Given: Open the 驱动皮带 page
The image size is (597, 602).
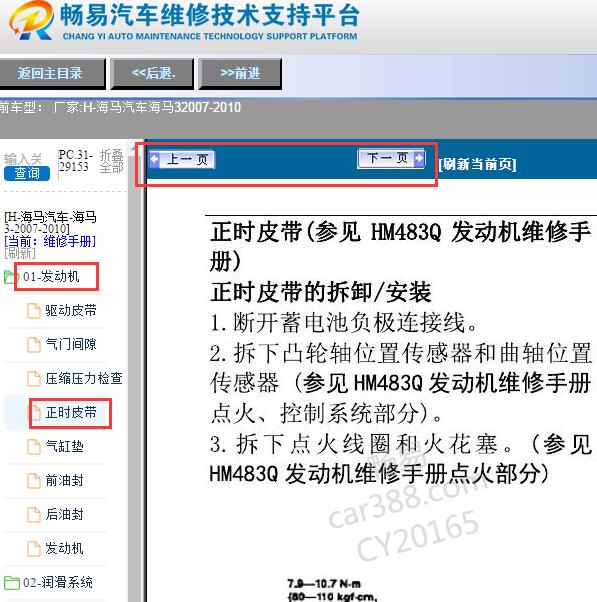Looking at the screenshot, I should coord(71,310).
